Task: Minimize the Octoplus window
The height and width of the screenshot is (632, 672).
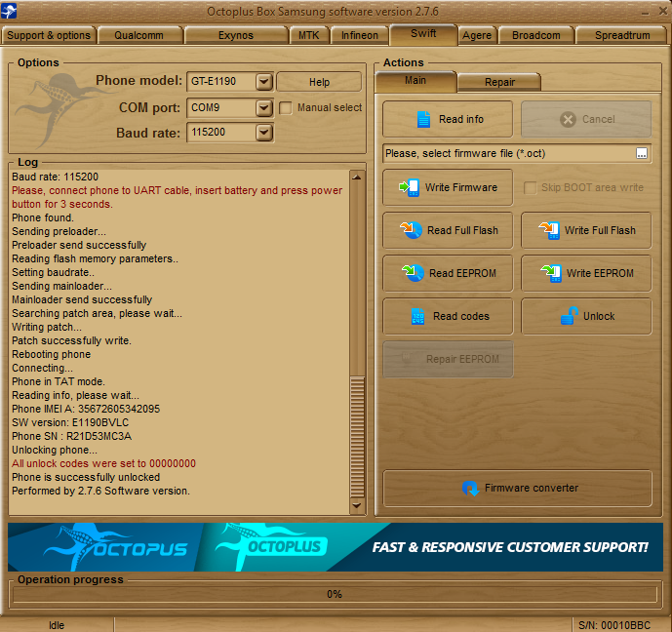Action: 646,12
